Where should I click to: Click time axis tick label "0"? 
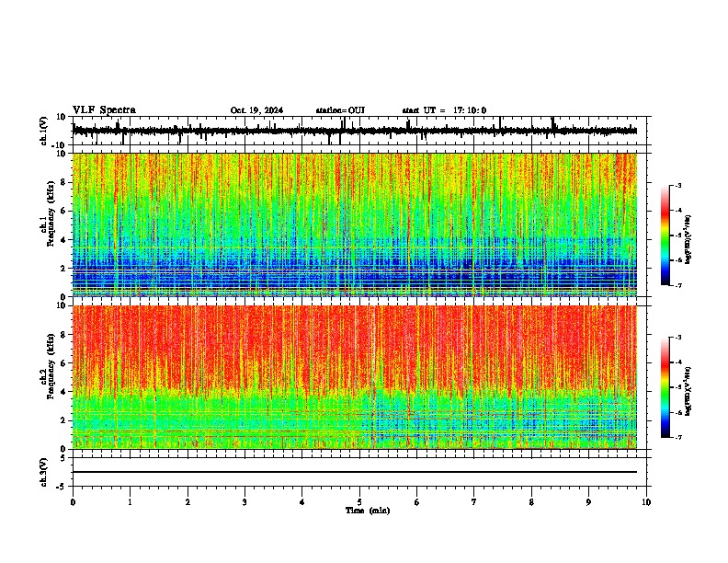click(x=73, y=502)
